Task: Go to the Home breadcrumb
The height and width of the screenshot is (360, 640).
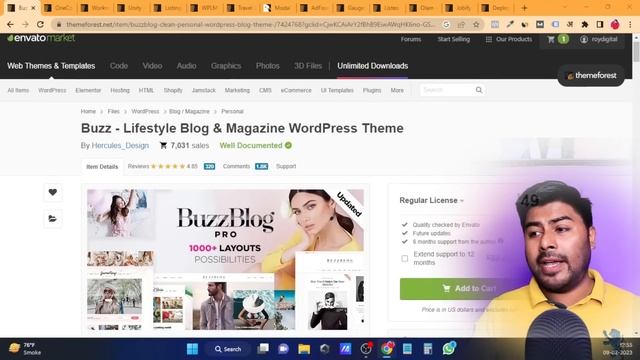Action: (x=88, y=111)
